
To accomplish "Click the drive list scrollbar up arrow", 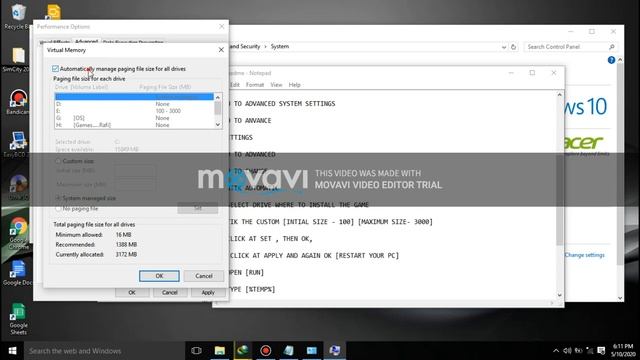I will click(218, 97).
